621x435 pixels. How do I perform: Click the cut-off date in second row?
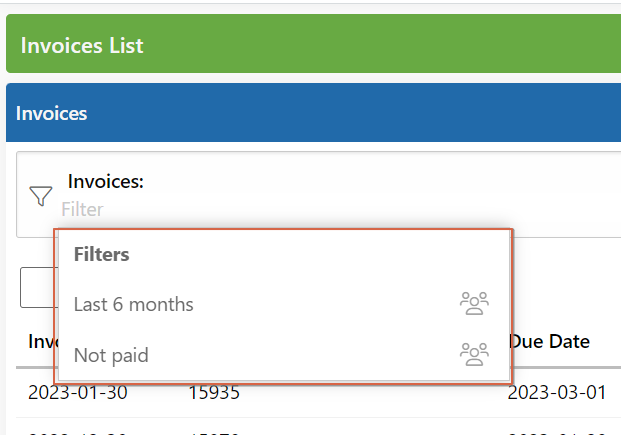pyautogui.click(x=78, y=433)
